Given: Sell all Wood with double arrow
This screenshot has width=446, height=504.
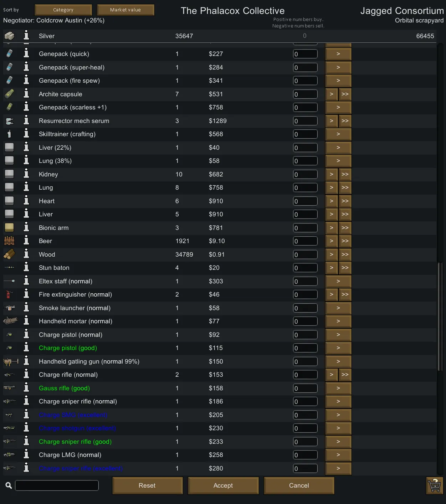Looking at the screenshot, I should click(345, 254).
